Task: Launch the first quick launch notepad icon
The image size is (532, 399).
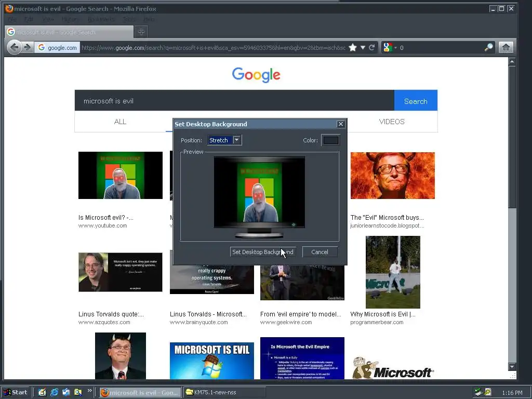Action: pos(42,393)
